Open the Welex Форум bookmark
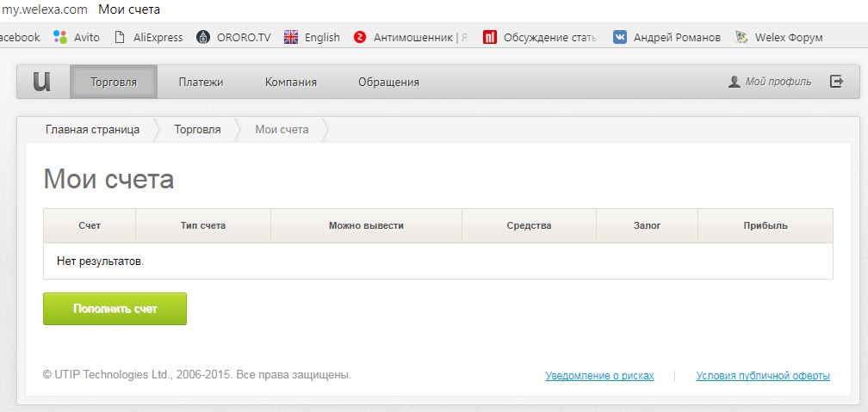The width and height of the screenshot is (868, 412). [x=778, y=37]
